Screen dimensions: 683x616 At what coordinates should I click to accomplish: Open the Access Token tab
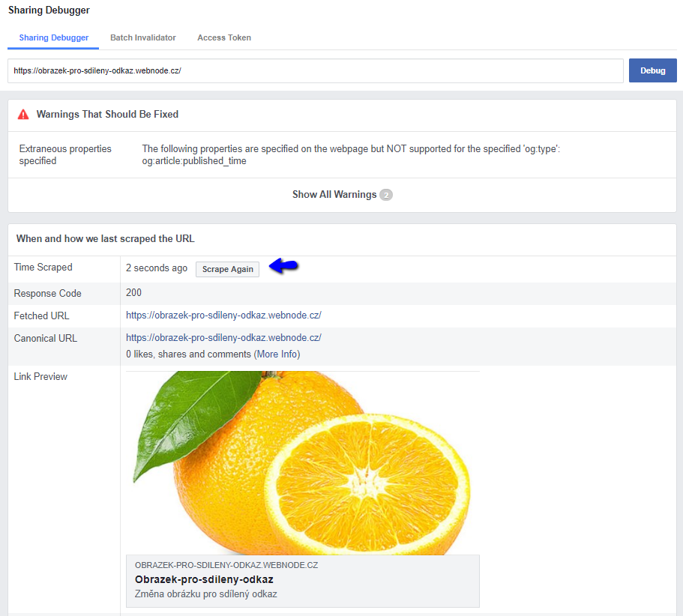coord(224,38)
